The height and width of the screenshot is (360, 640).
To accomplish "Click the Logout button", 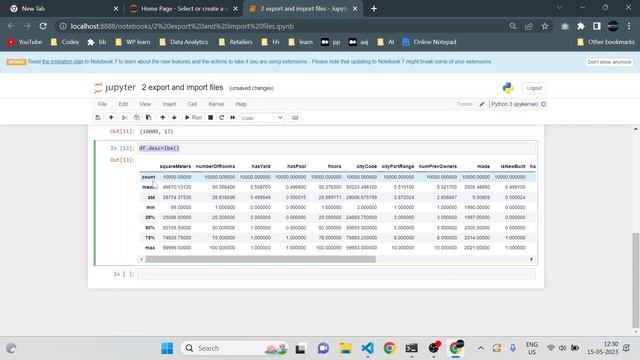I will tap(534, 88).
